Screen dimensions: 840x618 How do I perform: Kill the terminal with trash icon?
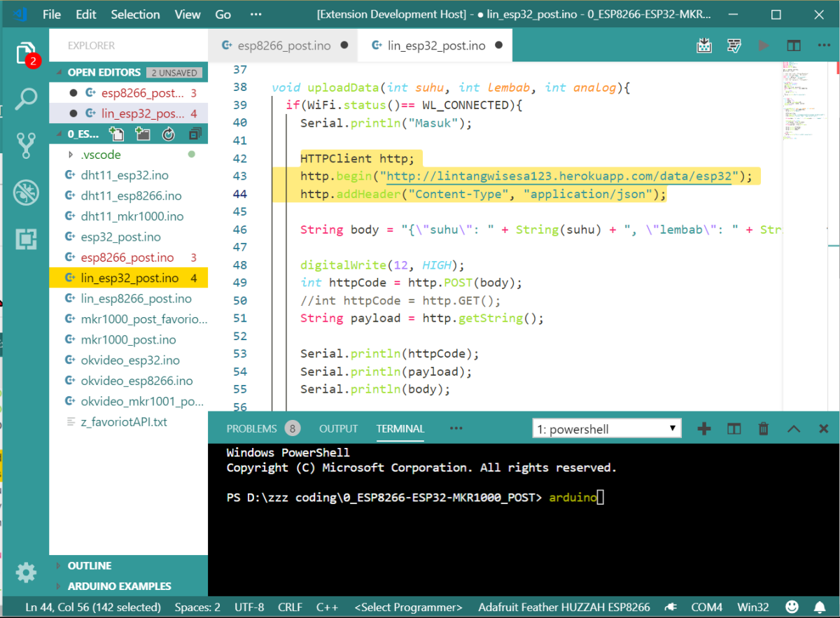coord(764,428)
